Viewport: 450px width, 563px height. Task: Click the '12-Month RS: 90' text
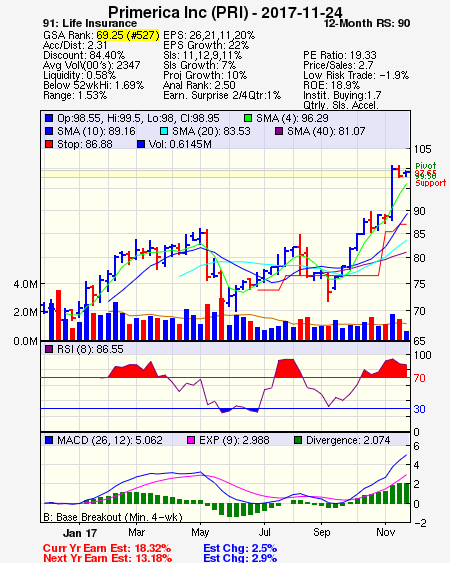click(x=367, y=23)
